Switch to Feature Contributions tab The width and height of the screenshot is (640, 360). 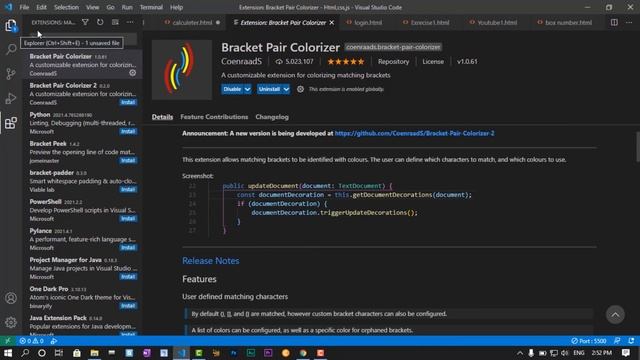point(214,117)
